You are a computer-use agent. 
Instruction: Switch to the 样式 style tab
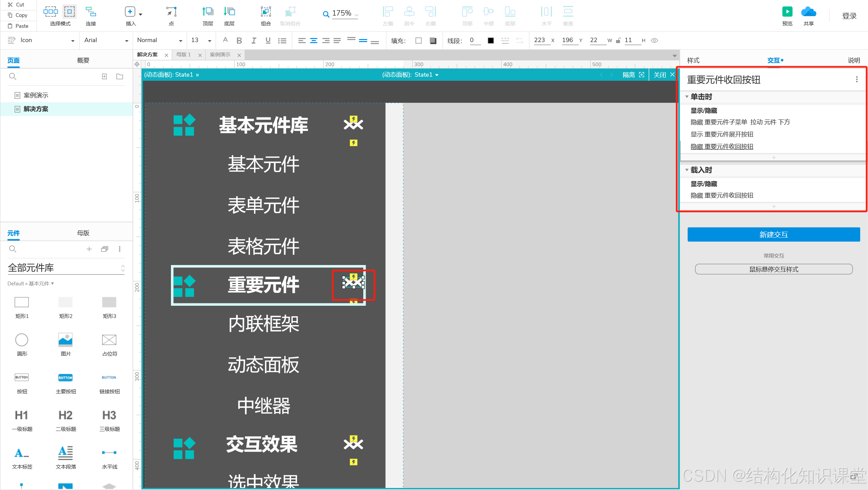coord(693,60)
